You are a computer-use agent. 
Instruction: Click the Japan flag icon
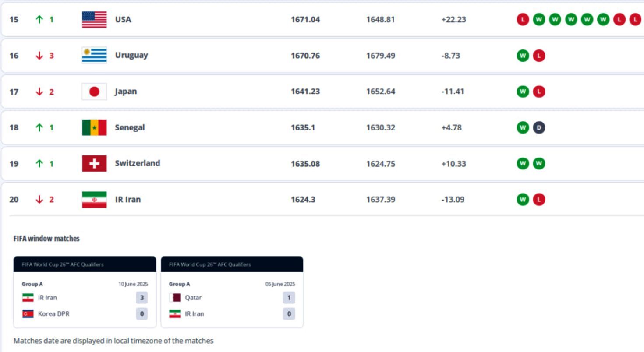[94, 92]
